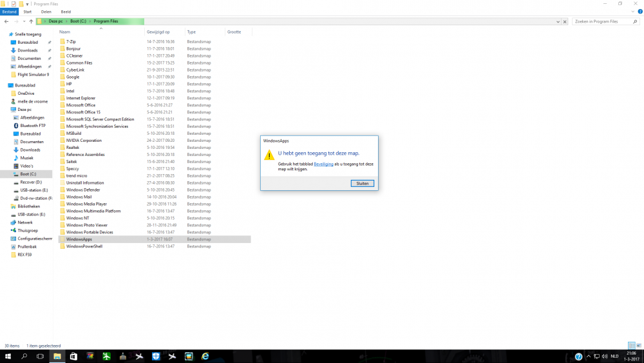
Task: Click the New folder icon in the title bar
Action: pyautogui.click(x=21, y=4)
